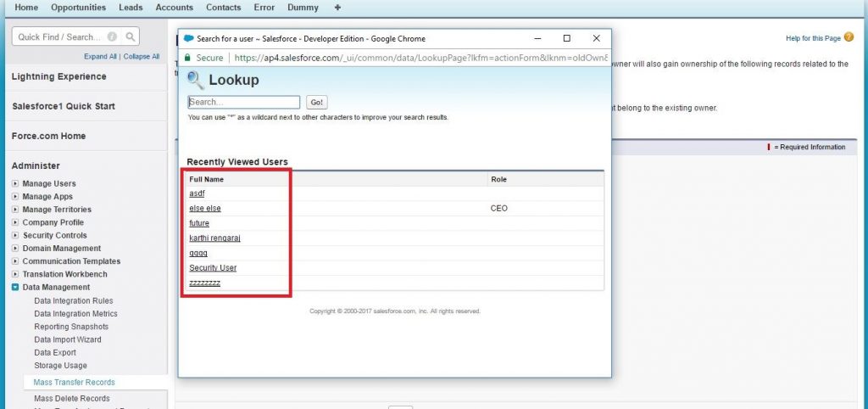Open Data Integration Rules
Image resolution: width=868 pixels, height=409 pixels.
point(74,301)
